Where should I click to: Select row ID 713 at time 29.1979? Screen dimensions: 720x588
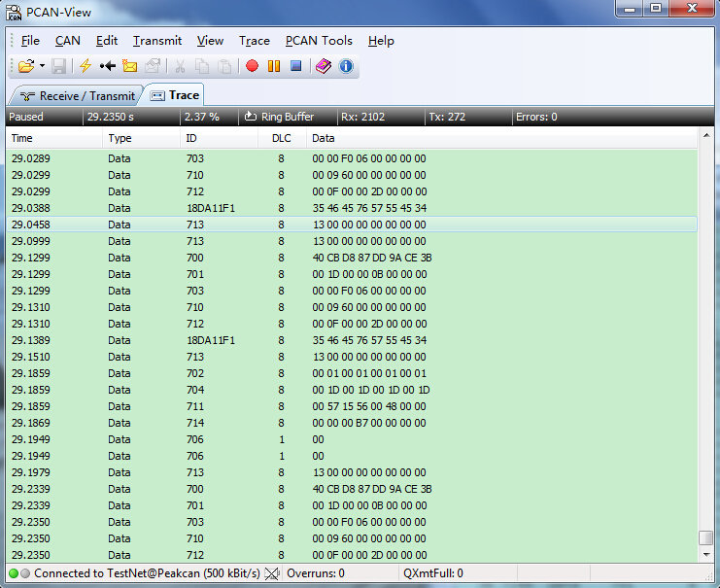[x=352, y=472]
